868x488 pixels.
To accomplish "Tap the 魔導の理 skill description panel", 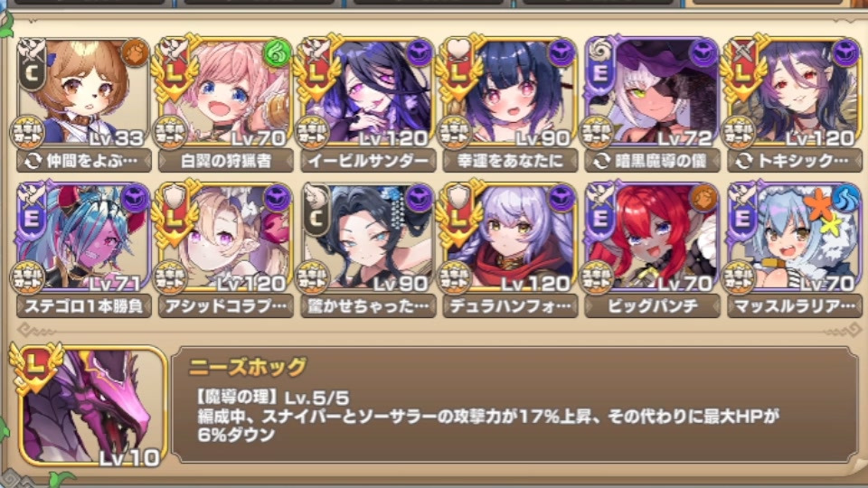I will pos(514,405).
